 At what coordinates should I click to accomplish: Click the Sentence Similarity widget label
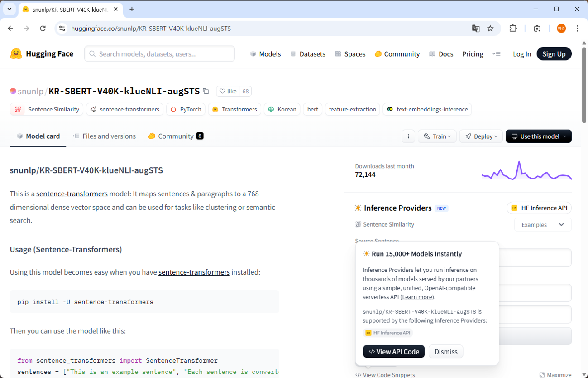[x=385, y=224]
